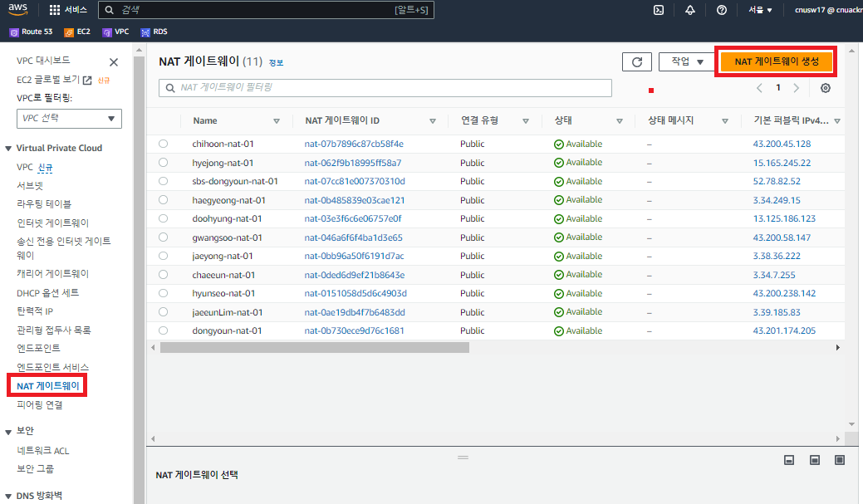Open NAT 게이트웨이 in sidebar
The height and width of the screenshot is (504, 863).
coord(48,386)
